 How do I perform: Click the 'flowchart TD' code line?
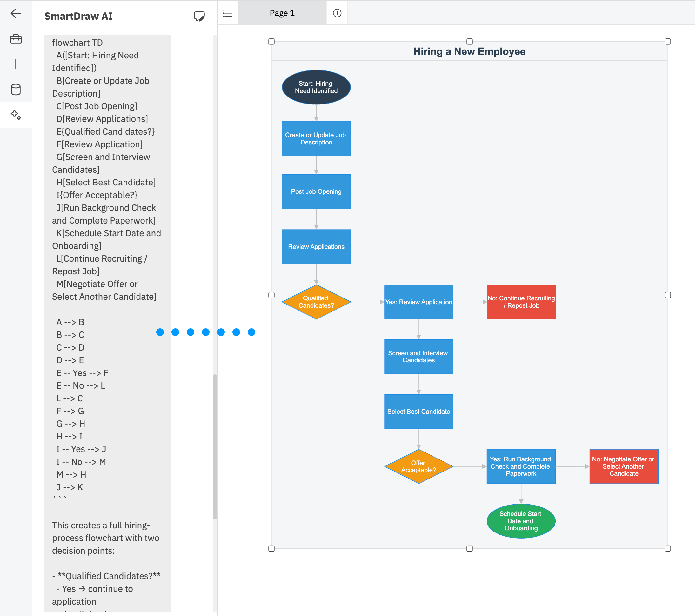point(77,43)
